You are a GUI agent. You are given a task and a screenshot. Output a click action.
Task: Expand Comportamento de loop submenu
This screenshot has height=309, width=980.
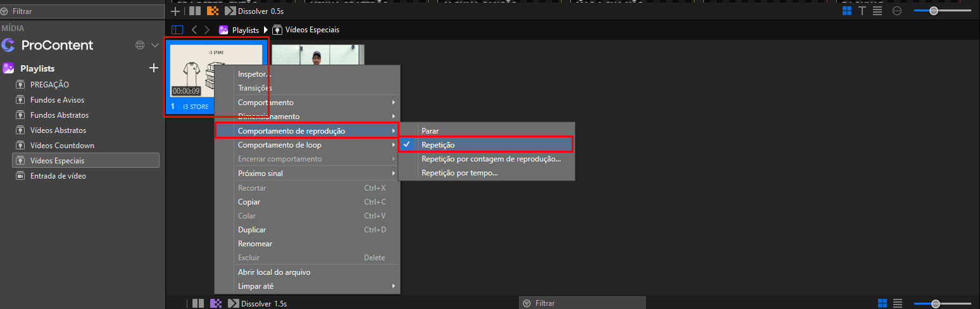pos(307,144)
